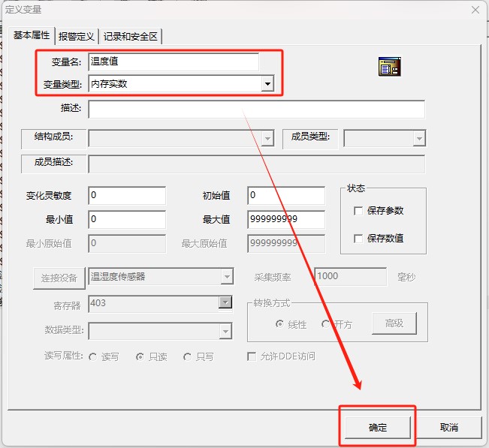This screenshot has height=448, width=489.
Task: Toggle 允许DDE访问 checkbox
Action: (x=252, y=356)
